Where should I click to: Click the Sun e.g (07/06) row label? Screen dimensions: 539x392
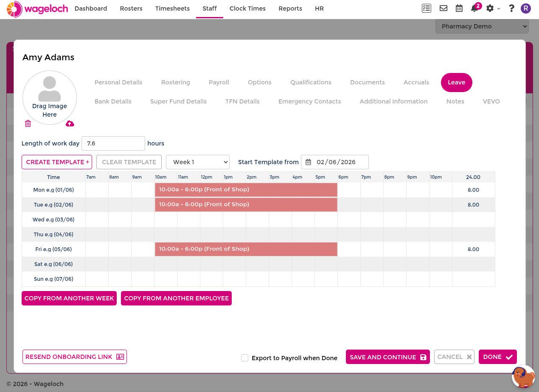click(53, 279)
